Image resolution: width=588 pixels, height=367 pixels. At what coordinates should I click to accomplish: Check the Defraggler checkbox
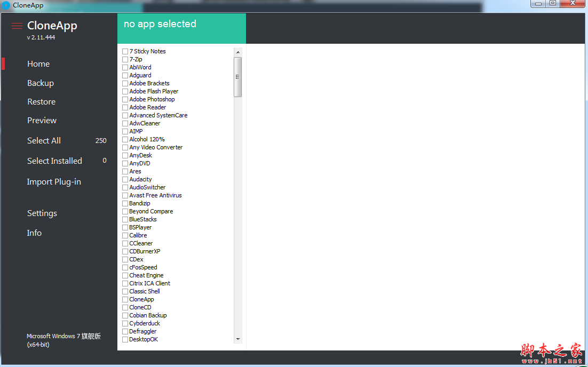pos(125,331)
